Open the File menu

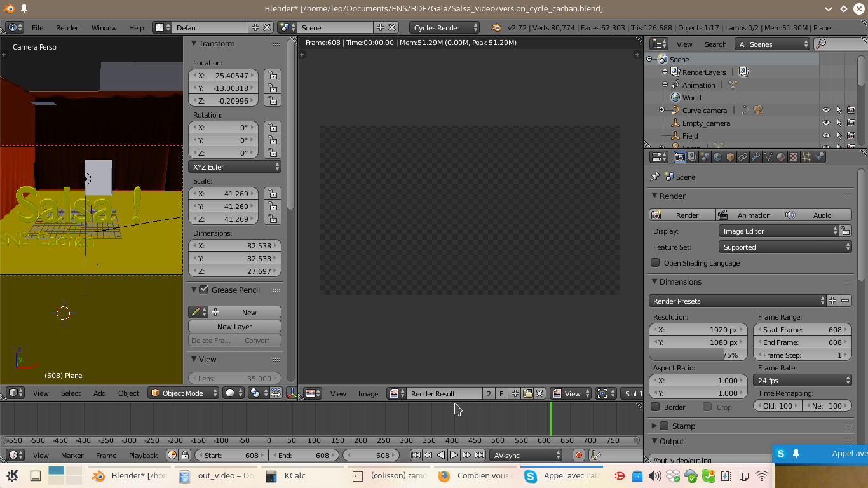[x=37, y=28]
